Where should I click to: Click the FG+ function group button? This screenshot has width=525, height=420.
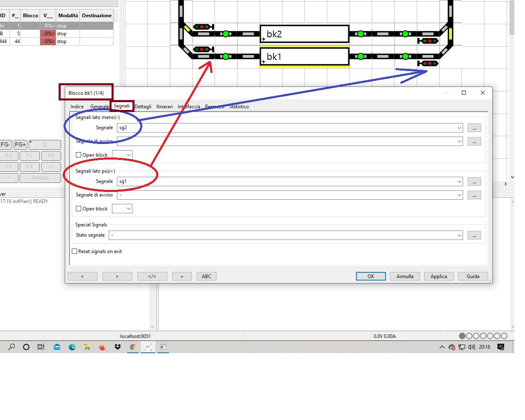21,144
